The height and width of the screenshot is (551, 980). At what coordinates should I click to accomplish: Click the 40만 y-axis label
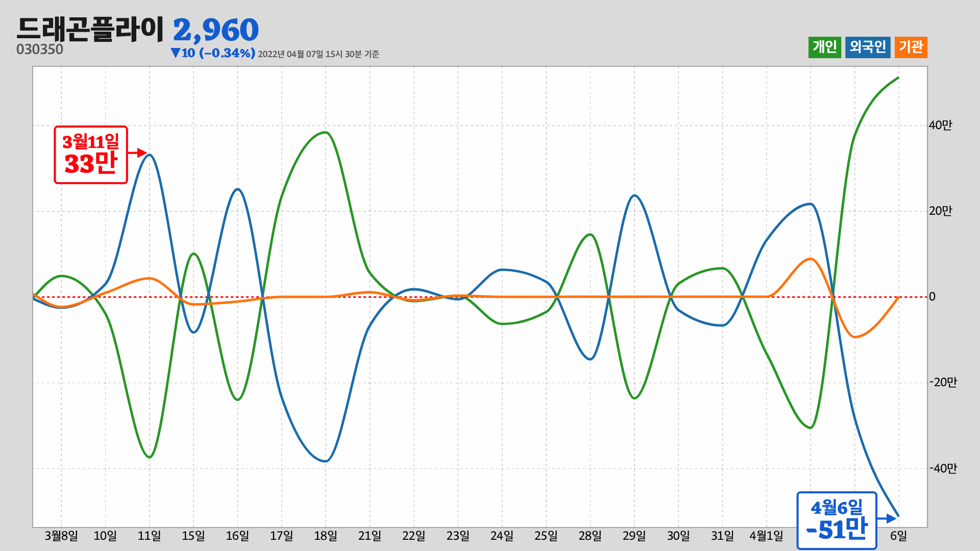[941, 126]
